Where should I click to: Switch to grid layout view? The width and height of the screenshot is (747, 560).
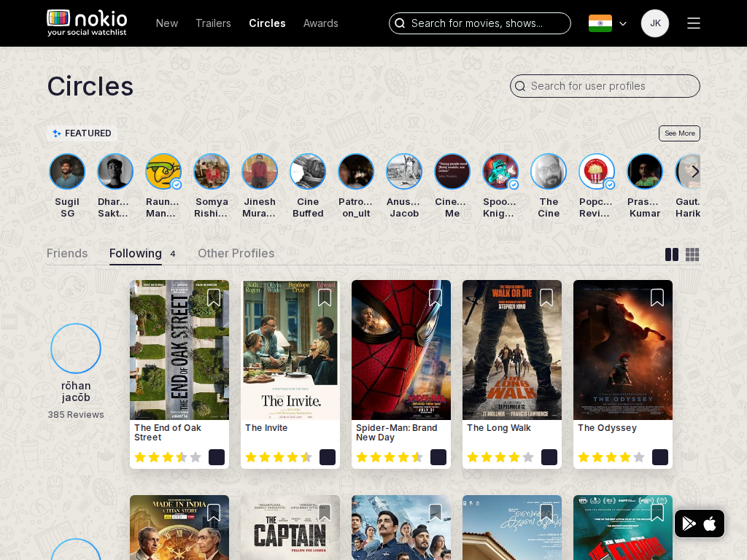(692, 254)
